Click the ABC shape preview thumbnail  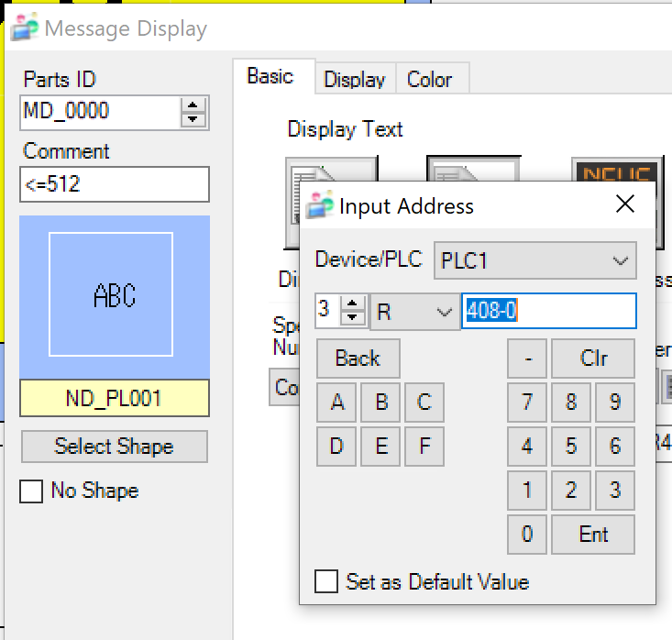pyautogui.click(x=115, y=295)
